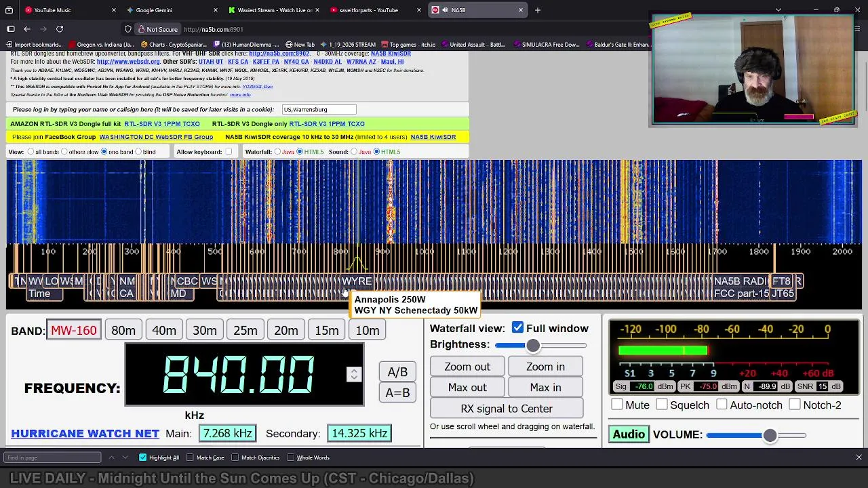Click the green Audio button
Screen dimensions: 868x488
pyautogui.click(x=629, y=434)
